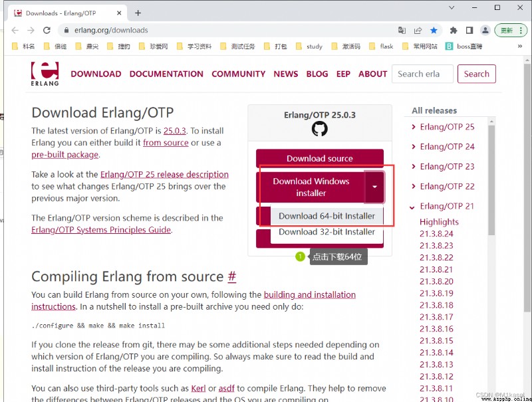Follow the 25.0.3 version link
Image resolution: width=532 pixels, height=402 pixels.
pos(175,131)
